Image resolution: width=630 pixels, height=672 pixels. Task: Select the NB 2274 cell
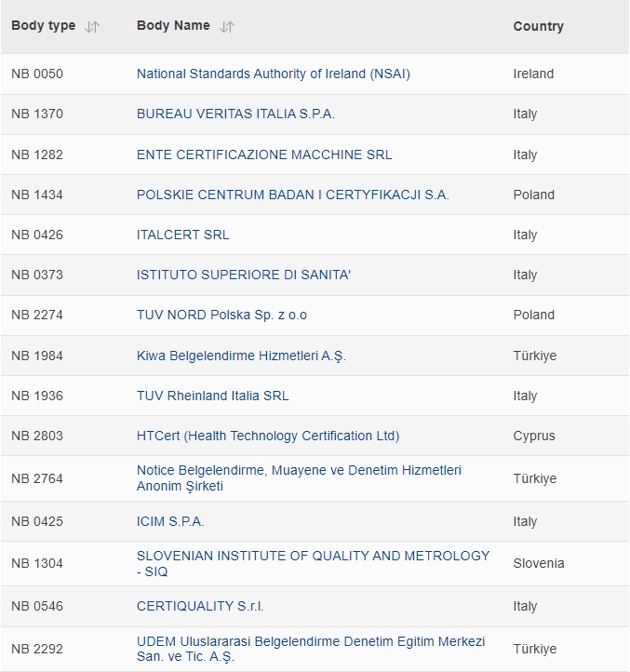click(x=37, y=315)
